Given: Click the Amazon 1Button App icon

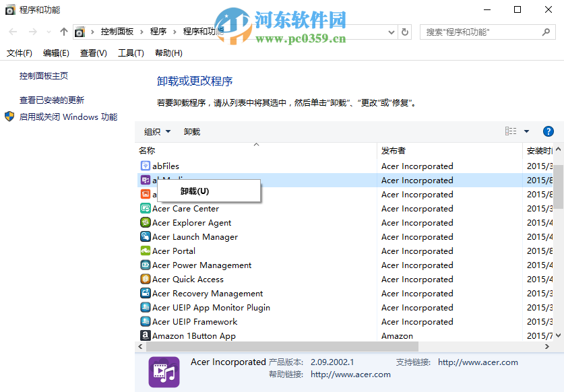Looking at the screenshot, I should pos(146,335).
